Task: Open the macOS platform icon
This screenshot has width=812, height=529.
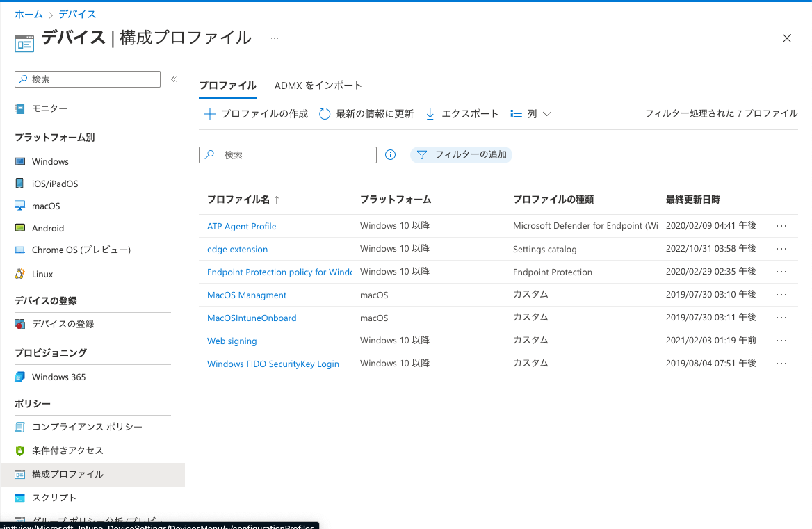Action: (19, 206)
